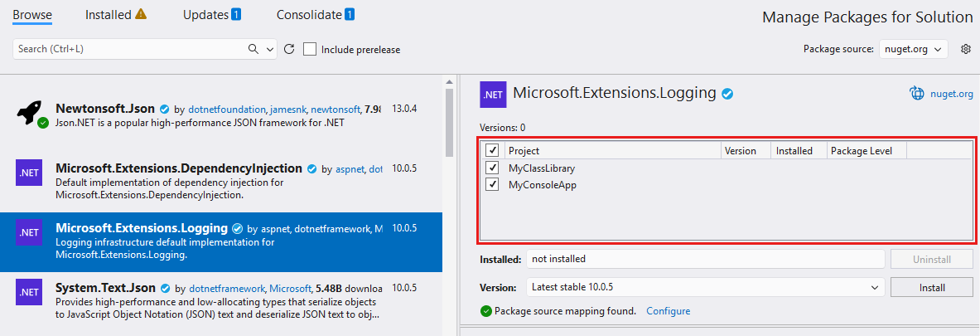
Task: Click the .NET icon in package details header
Action: coord(493,95)
